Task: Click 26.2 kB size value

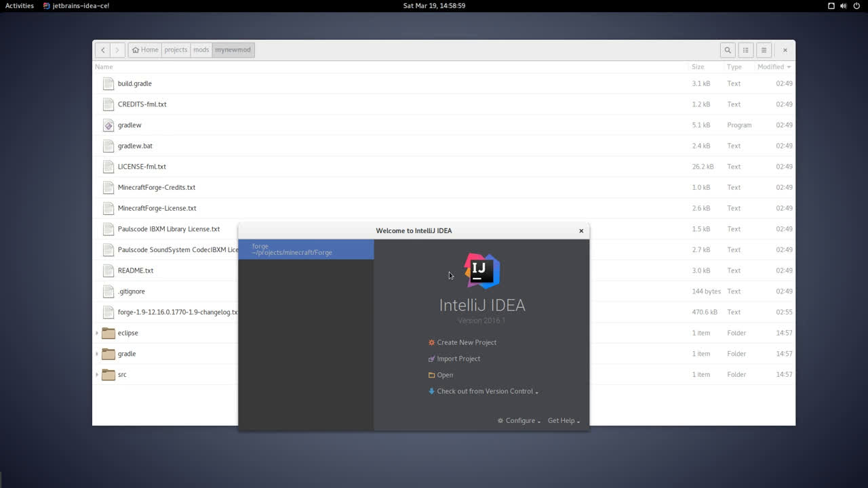Action: pos(703,167)
